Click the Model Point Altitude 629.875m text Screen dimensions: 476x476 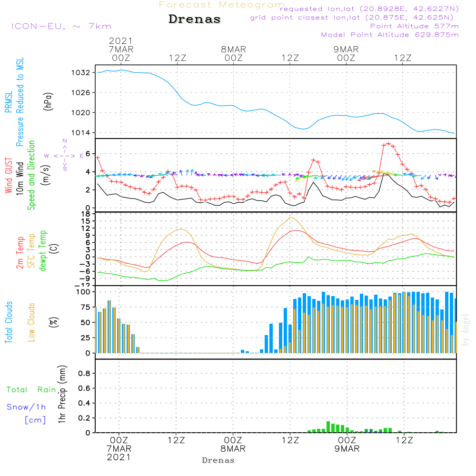coord(390,35)
